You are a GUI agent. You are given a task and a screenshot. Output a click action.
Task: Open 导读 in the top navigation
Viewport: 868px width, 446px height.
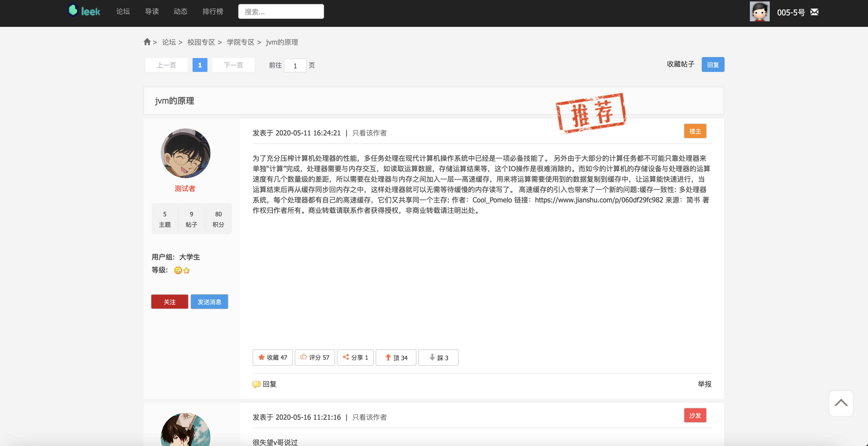(152, 11)
